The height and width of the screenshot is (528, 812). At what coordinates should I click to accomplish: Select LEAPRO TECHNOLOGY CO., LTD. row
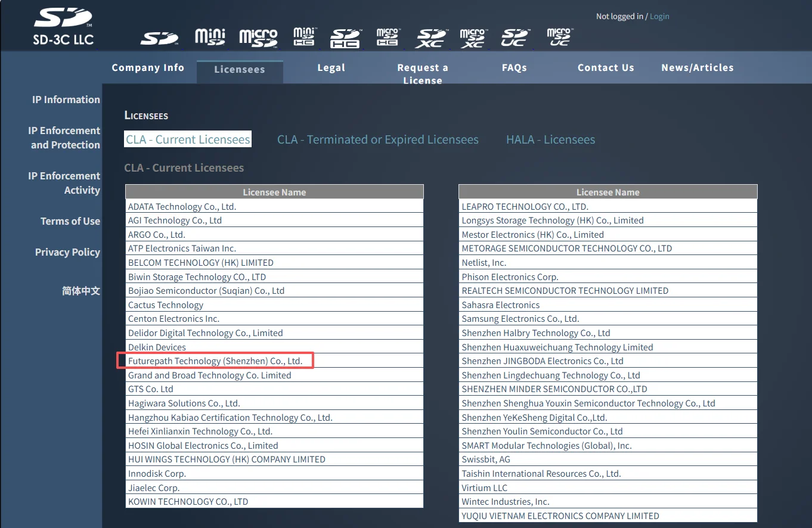[x=608, y=206]
